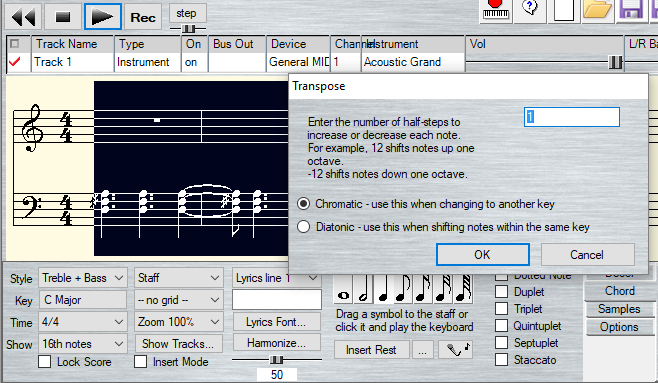The image size is (658, 383).
Task: Click the Stop transport button
Action: (63, 17)
